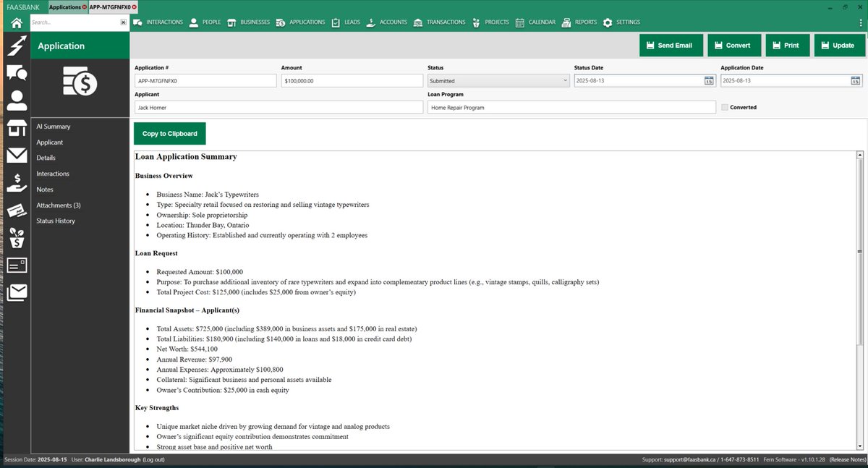Screen dimensions: 868x468
Task: Open the chat bubbles sidebar icon
Action: pyautogui.click(x=17, y=73)
